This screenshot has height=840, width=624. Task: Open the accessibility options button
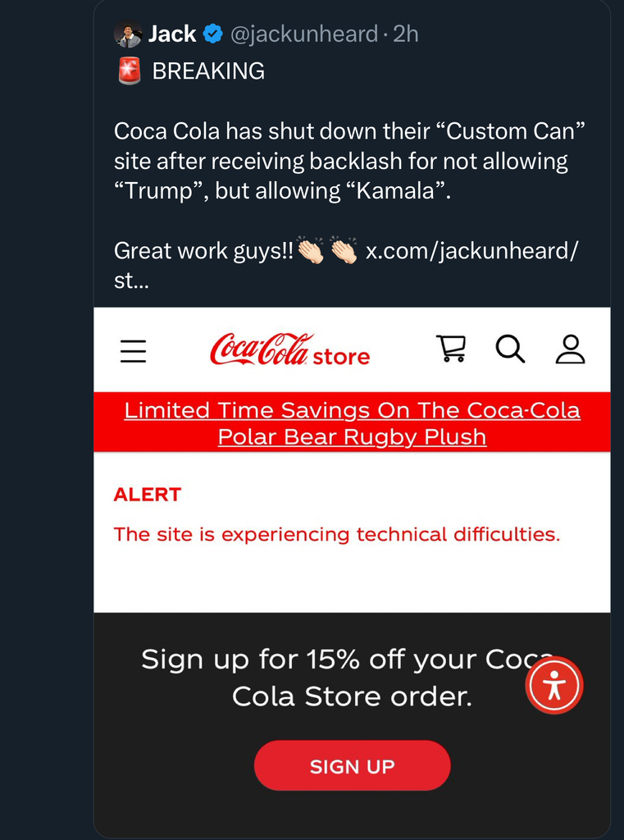click(554, 685)
